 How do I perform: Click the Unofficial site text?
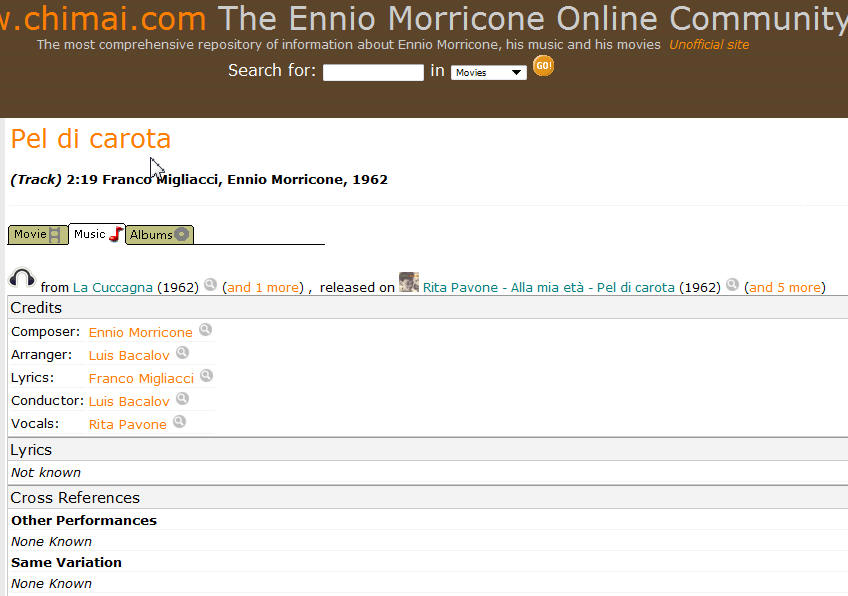[x=709, y=45]
